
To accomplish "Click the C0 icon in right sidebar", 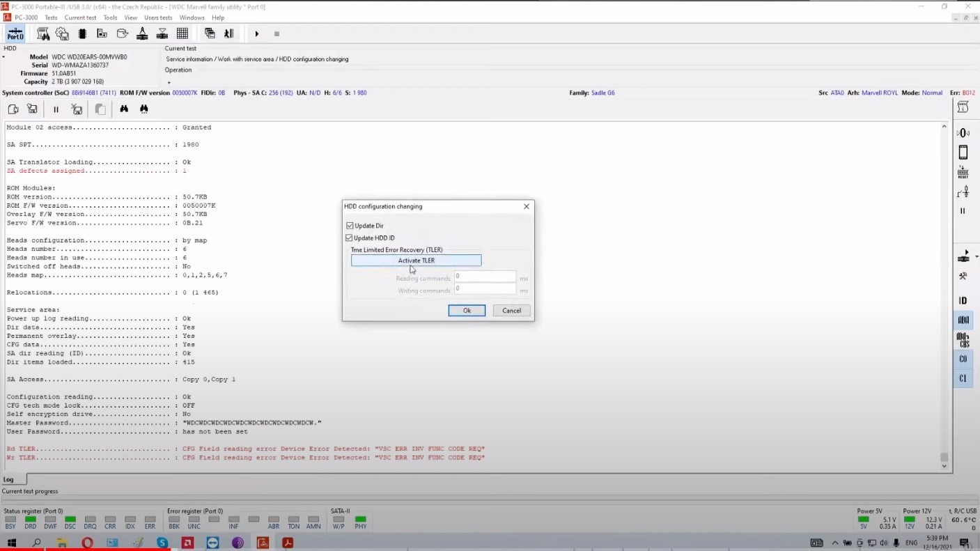I will [963, 359].
